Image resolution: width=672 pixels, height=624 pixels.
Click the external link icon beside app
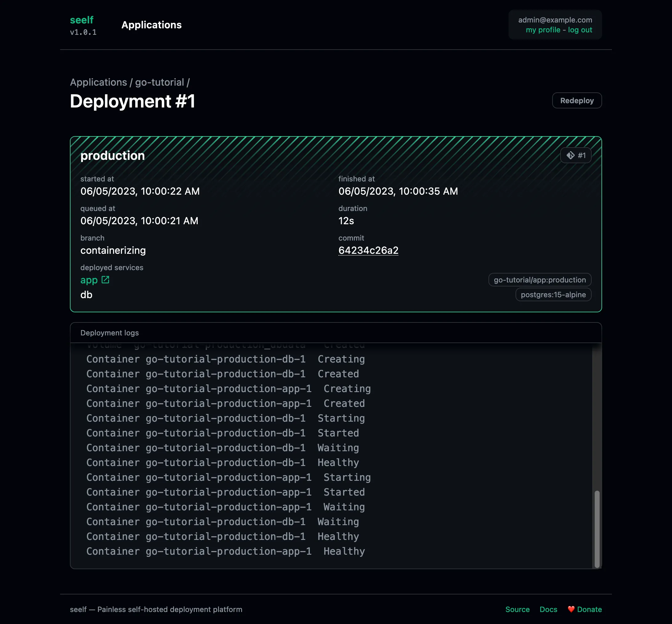point(105,280)
